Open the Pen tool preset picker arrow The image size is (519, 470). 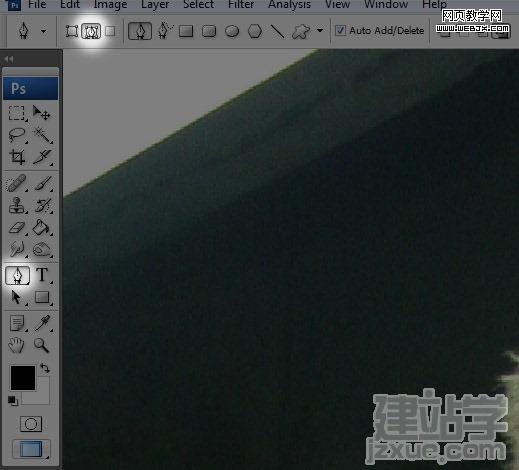pyautogui.click(x=44, y=31)
